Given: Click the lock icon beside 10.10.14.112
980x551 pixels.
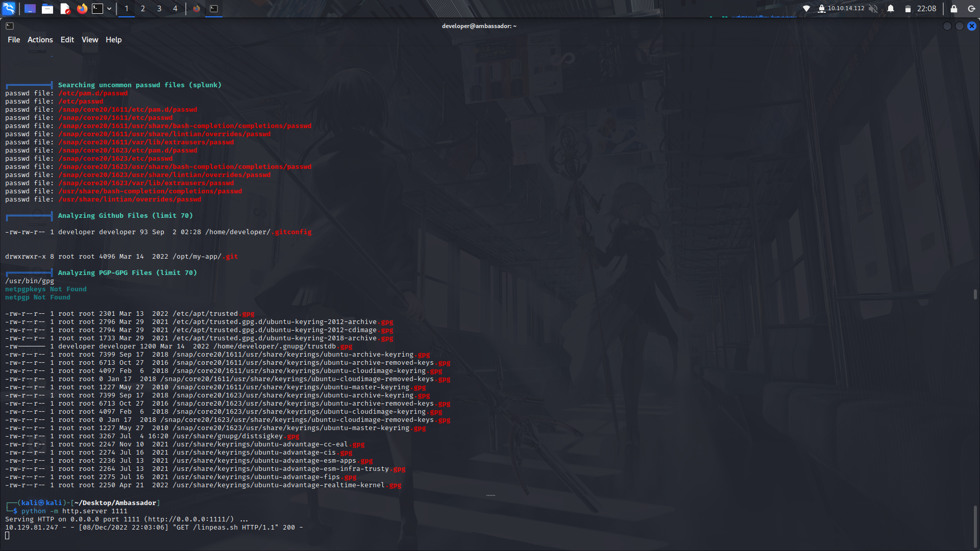Looking at the screenshot, I should 822,9.
